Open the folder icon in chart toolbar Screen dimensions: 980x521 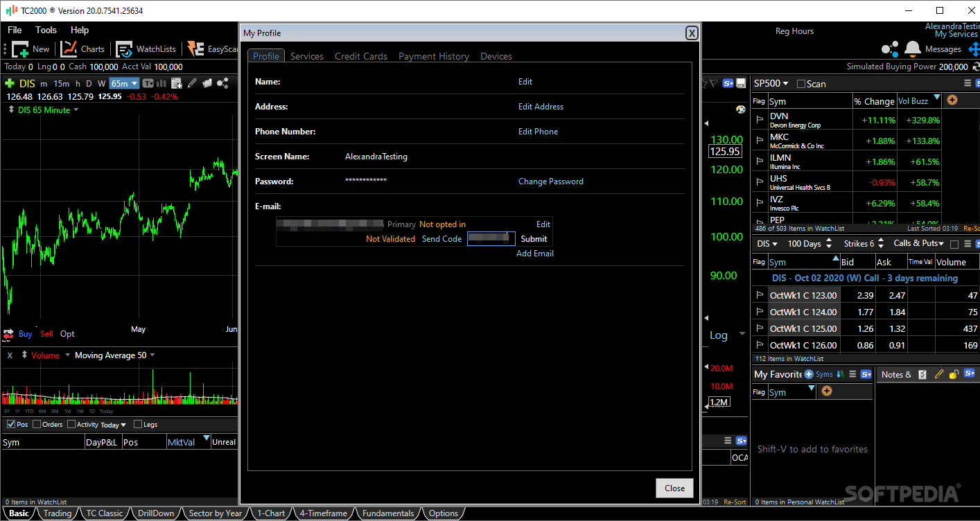(207, 83)
